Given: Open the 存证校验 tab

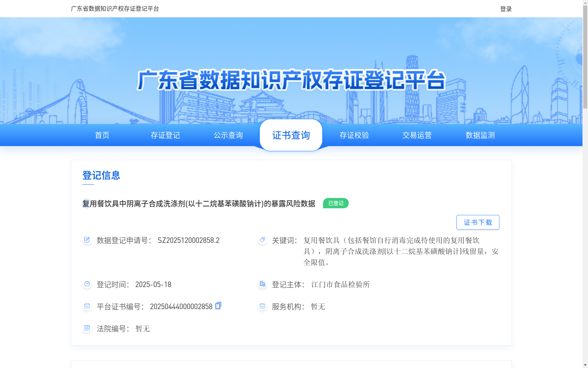Looking at the screenshot, I should point(354,135).
